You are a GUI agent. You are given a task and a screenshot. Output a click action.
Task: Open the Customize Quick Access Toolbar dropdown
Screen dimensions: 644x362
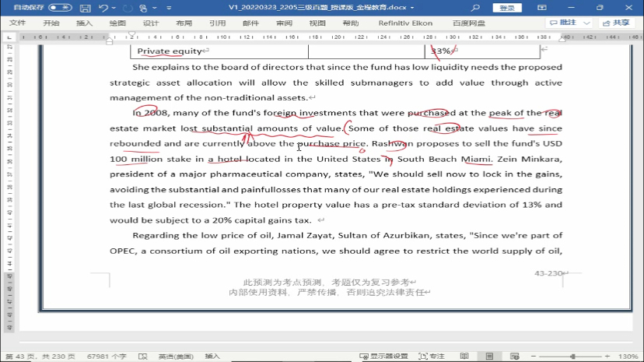tap(168, 8)
